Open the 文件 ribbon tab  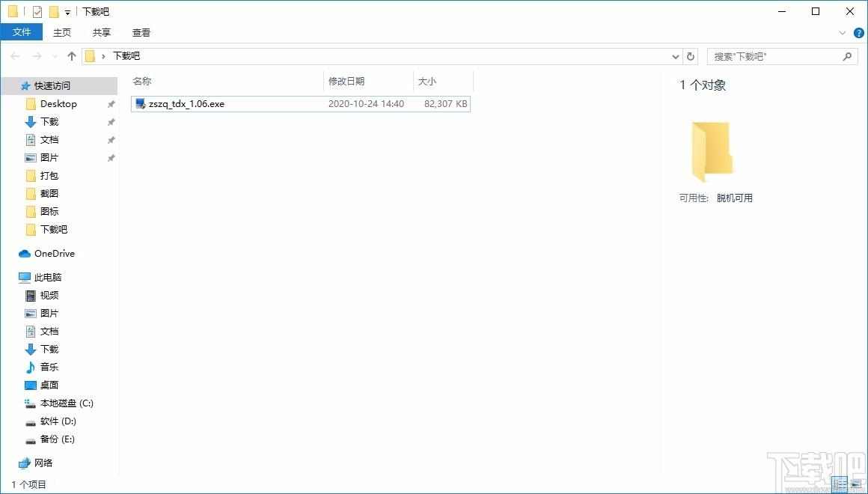point(22,32)
